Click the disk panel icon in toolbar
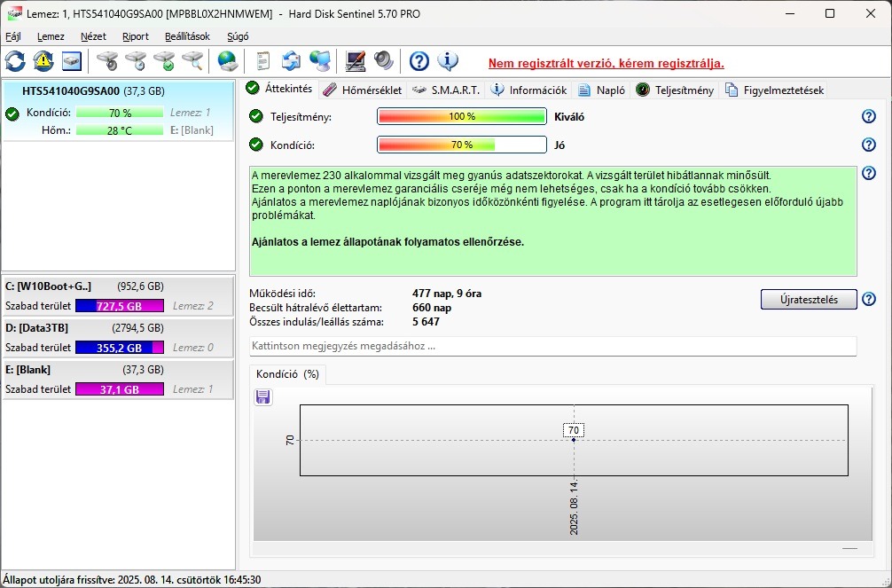Screen dimensions: 892x588 pyautogui.click(x=72, y=61)
